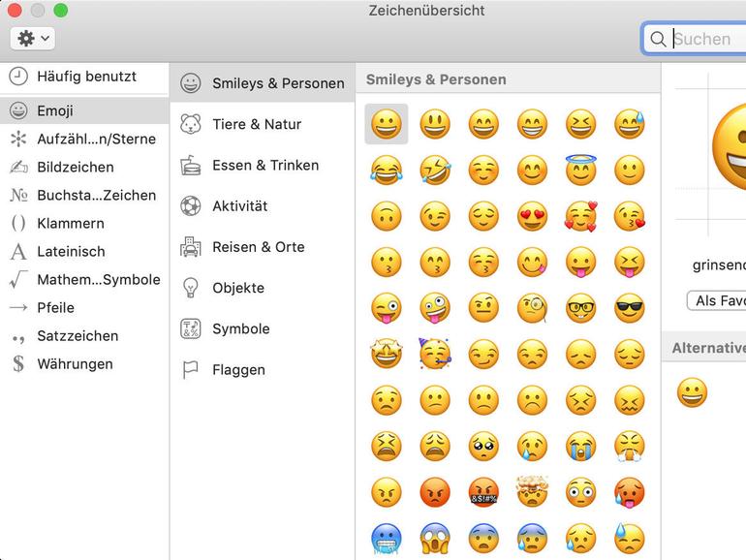Select the heart eyes emoji

tap(532, 216)
